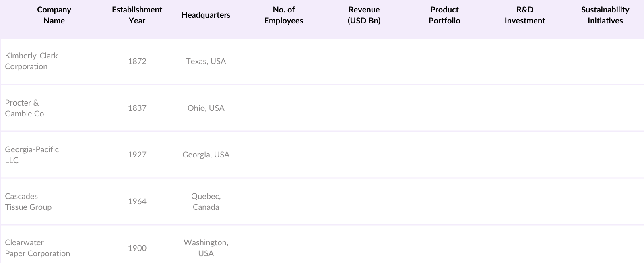Viewport: 644px width, 263px height.
Task: Click the Revenue (USD Bn) header
Action: [364, 15]
